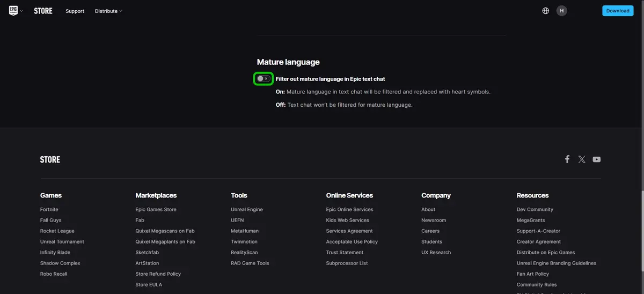Open the UEFN link
The width and height of the screenshot is (644, 294).
pyautogui.click(x=237, y=220)
